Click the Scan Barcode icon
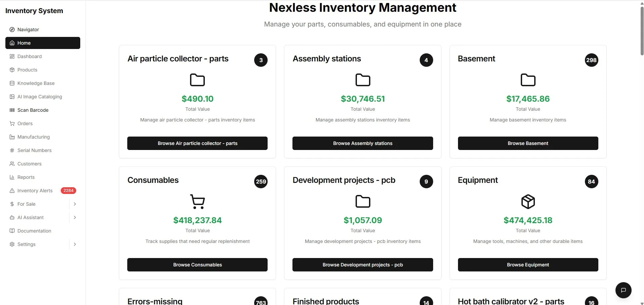Viewport: 644px width, 305px height. point(12,110)
